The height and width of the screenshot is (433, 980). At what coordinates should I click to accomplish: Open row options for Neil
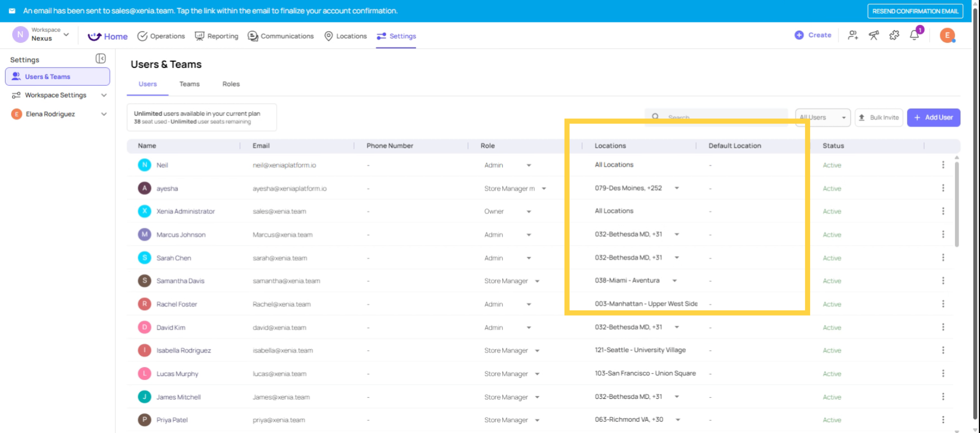coord(943,165)
